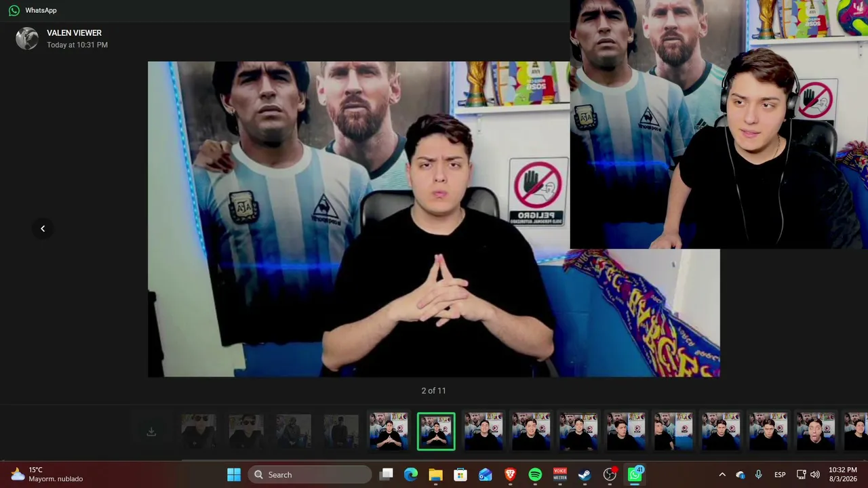Viewport: 868px width, 488px height.
Task: Select the green-outlined current thumbnail
Action: click(x=436, y=432)
